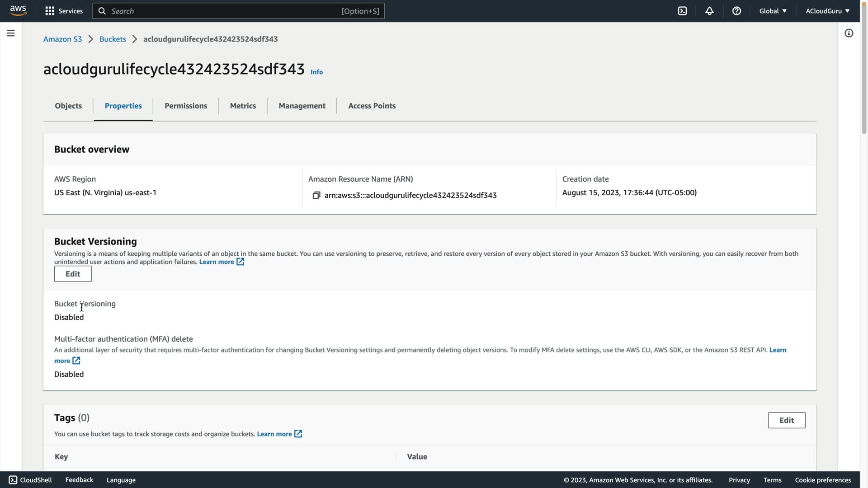Edit the Bucket Versioning settings
868x488 pixels.
coord(73,274)
